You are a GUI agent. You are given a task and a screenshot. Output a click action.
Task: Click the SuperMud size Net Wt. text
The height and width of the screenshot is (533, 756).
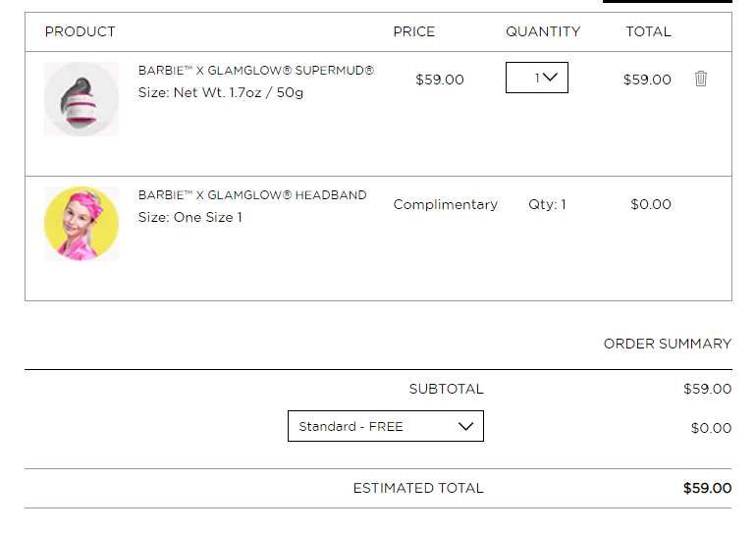221,92
